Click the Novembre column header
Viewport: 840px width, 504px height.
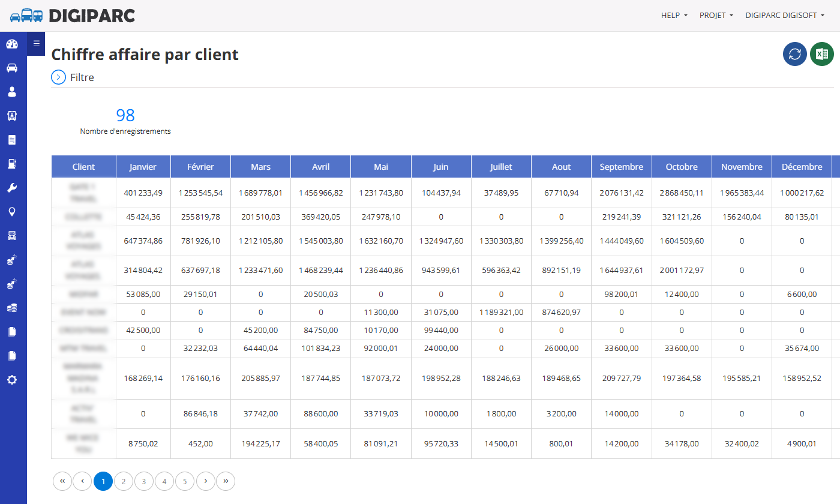point(742,167)
